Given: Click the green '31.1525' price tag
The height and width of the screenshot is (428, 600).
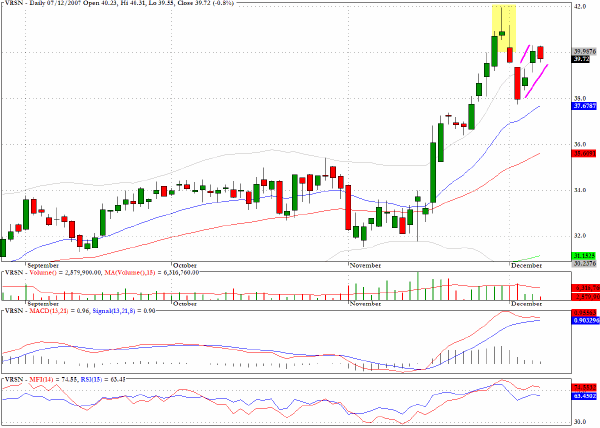Looking at the screenshot, I should (584, 255).
